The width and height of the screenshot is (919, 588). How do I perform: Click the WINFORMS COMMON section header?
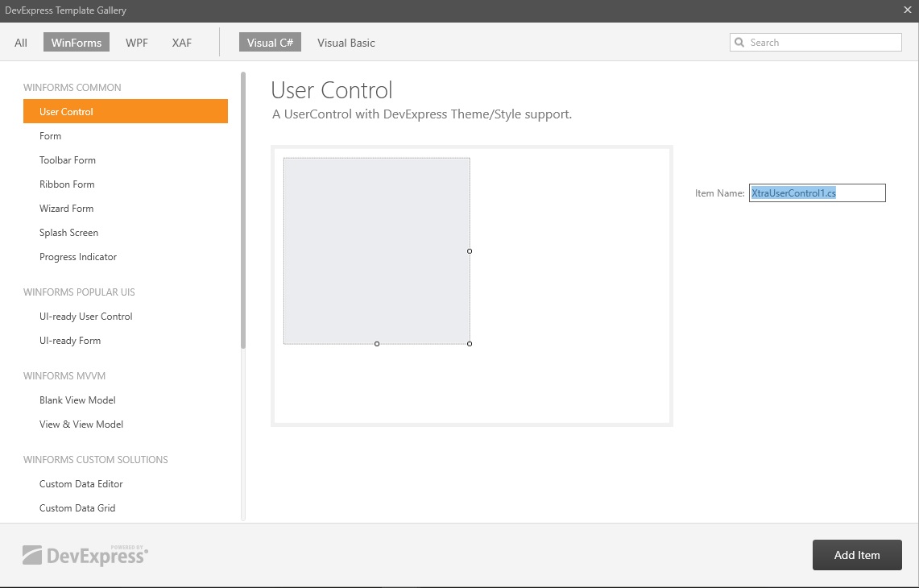(72, 87)
